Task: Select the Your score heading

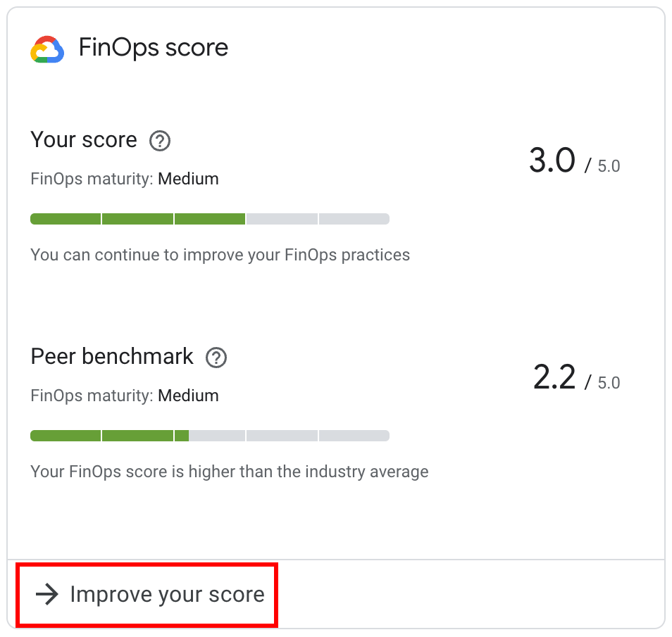Action: [84, 140]
